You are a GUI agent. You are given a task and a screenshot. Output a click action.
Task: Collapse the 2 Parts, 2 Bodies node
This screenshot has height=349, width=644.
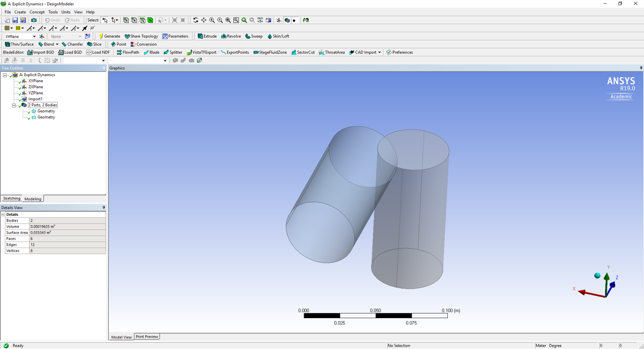14,105
